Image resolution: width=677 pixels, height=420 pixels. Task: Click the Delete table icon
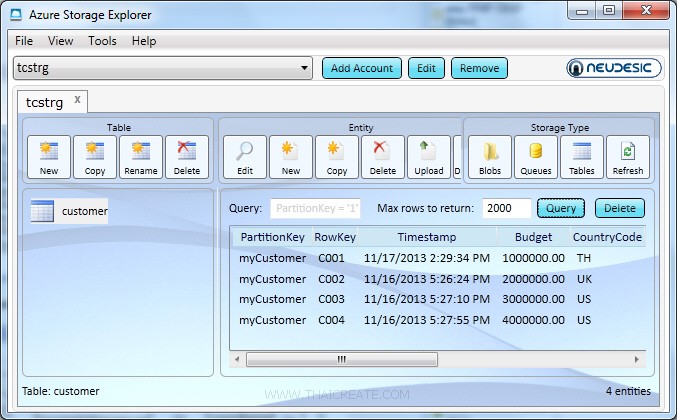pos(187,157)
